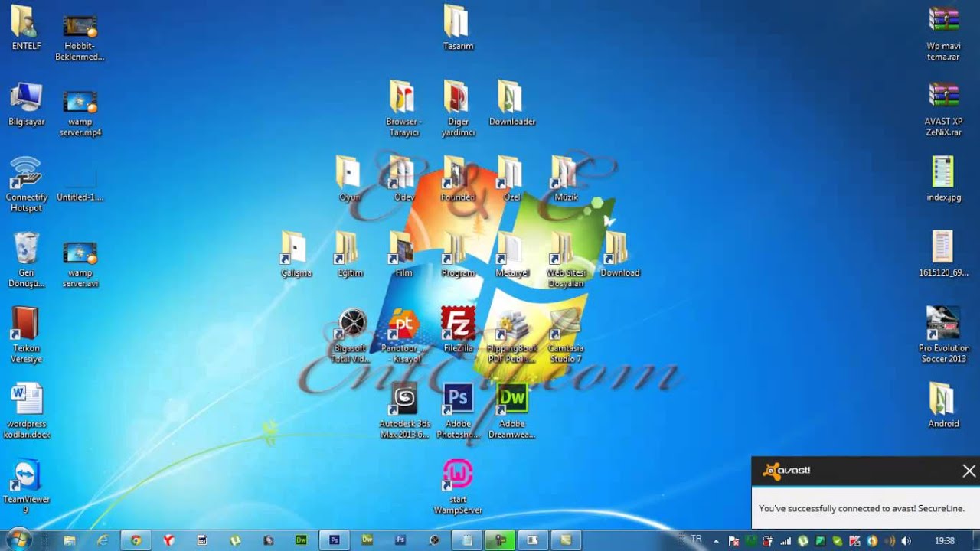980x551 pixels.
Task: Select the Wp mavi tema.rar archive
Action: tap(943, 34)
